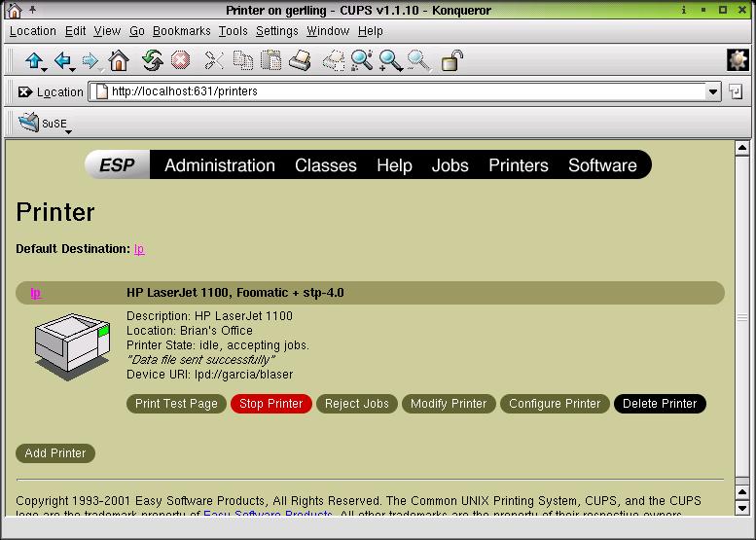The image size is (756, 540).
Task: Click the Add Printer button
Action: click(x=55, y=453)
